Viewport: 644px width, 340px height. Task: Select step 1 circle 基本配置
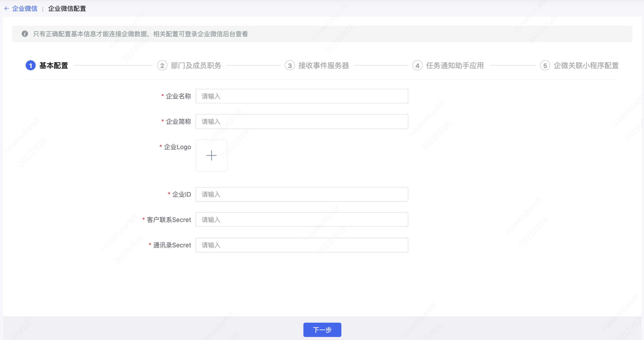point(31,66)
